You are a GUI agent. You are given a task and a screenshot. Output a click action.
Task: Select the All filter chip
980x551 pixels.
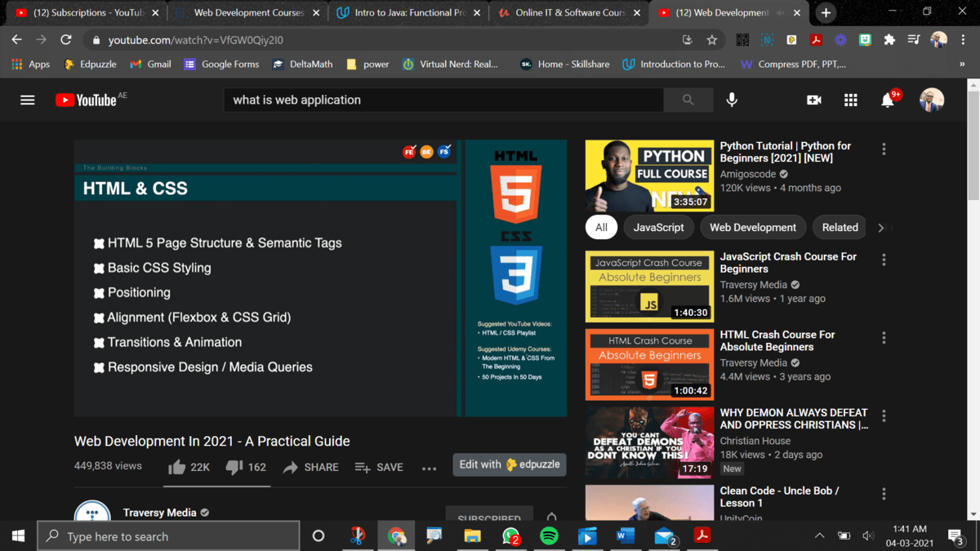pos(601,227)
